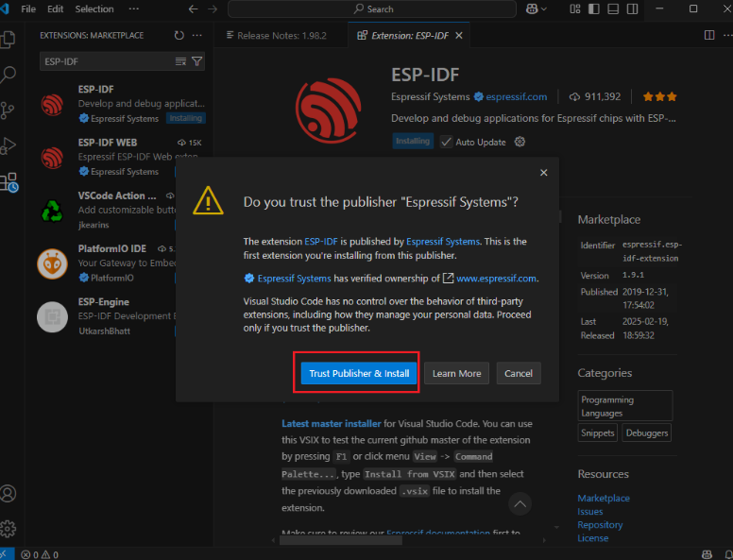Open the Manage gear in activity bar
Image resolution: width=733 pixels, height=560 pixels.
pos(8,529)
